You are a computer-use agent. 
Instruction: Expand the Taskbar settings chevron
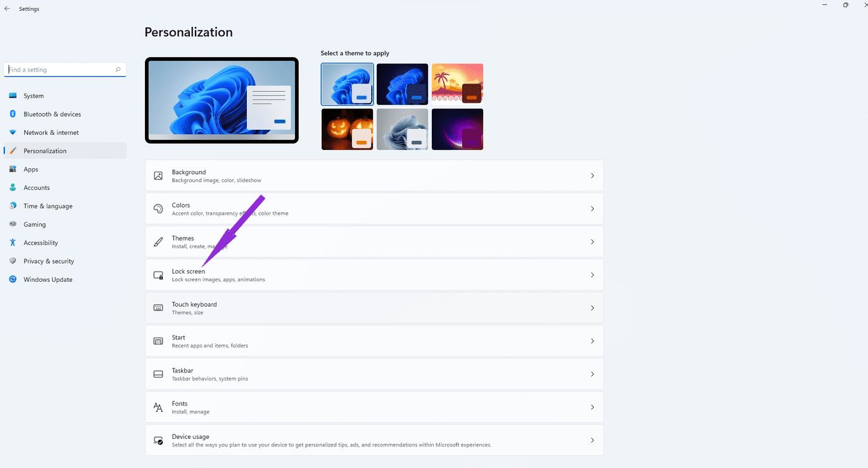(593, 374)
